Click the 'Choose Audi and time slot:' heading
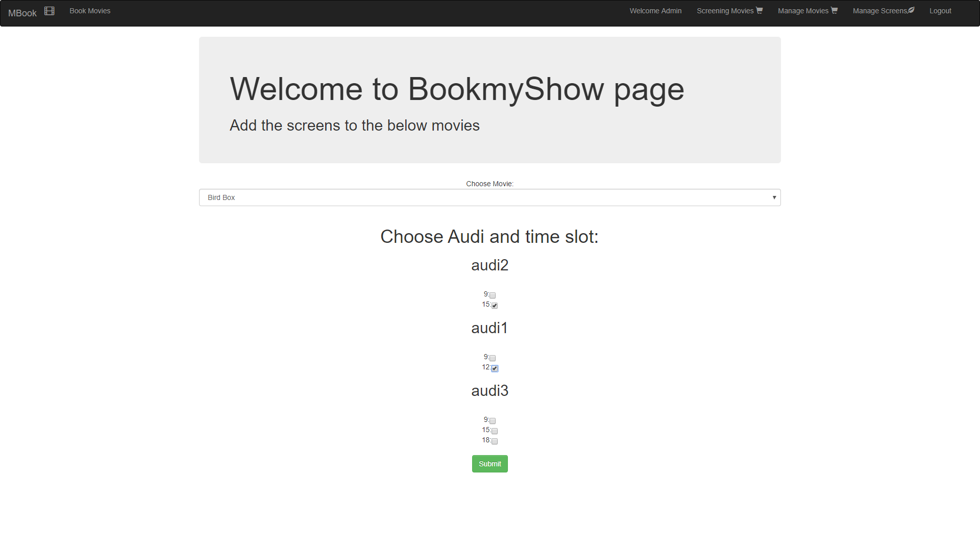The width and height of the screenshot is (980, 551). 489,237
